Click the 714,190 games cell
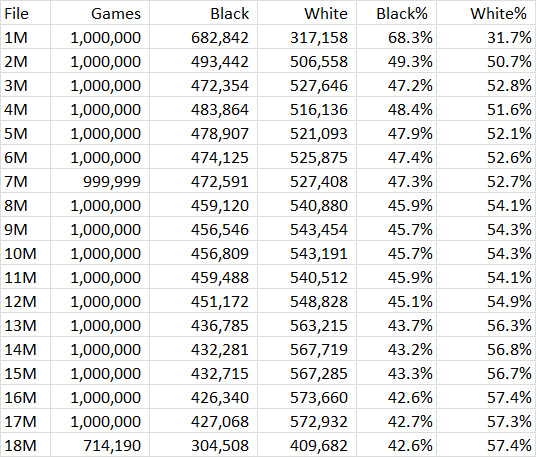Screen dimensions: 536x457 tap(100, 445)
